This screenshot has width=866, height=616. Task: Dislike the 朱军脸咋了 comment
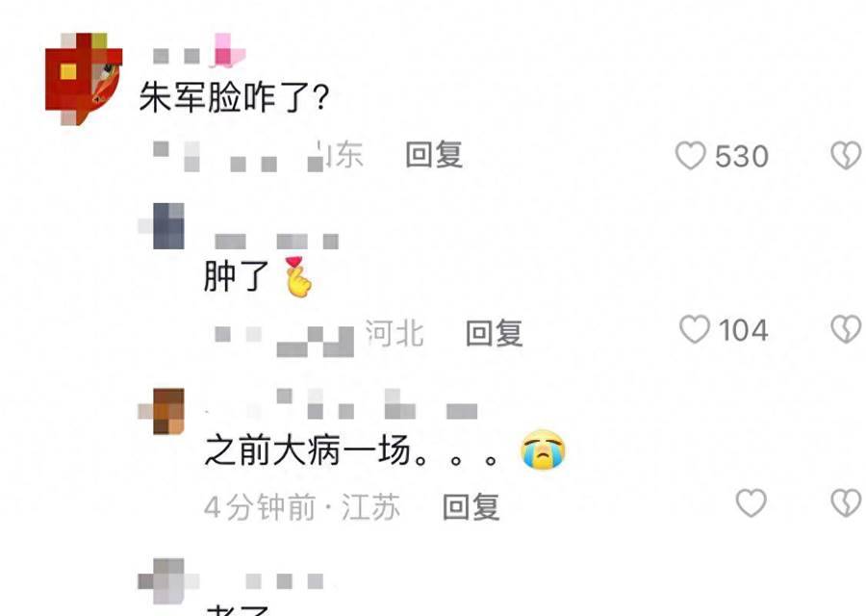[x=846, y=155]
